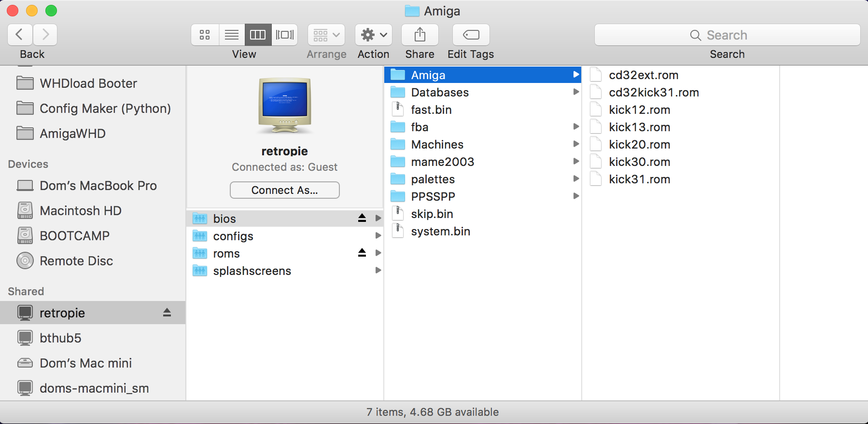Select Dom's Mac mini under Shared
868x424 pixels.
point(93,363)
